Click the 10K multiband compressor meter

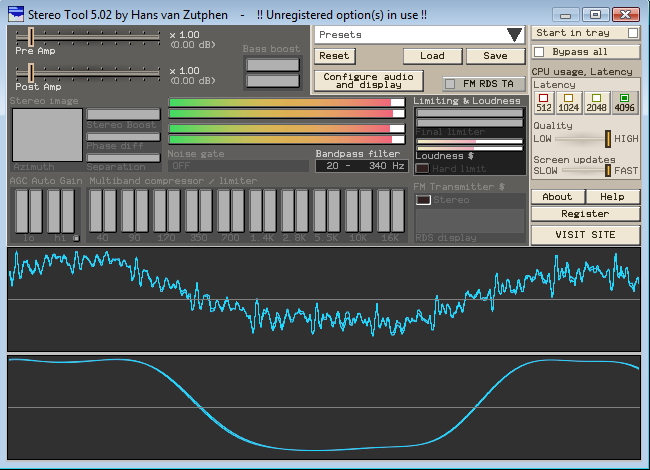[x=359, y=211]
